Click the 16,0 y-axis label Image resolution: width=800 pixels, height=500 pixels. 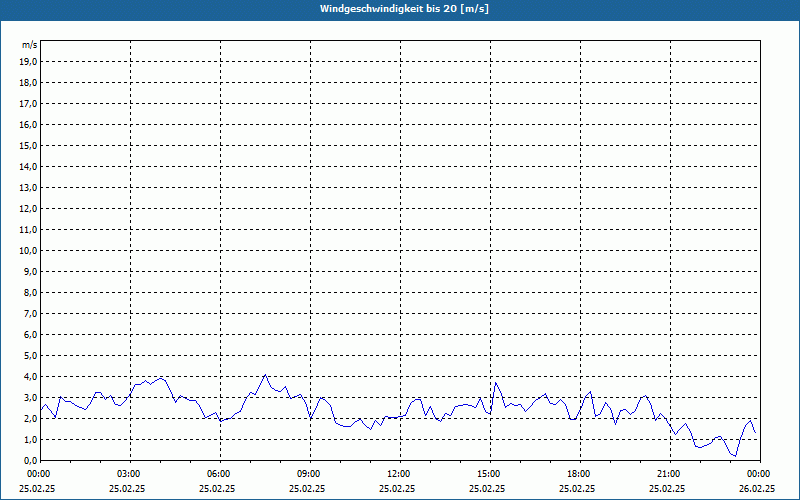click(x=28, y=124)
